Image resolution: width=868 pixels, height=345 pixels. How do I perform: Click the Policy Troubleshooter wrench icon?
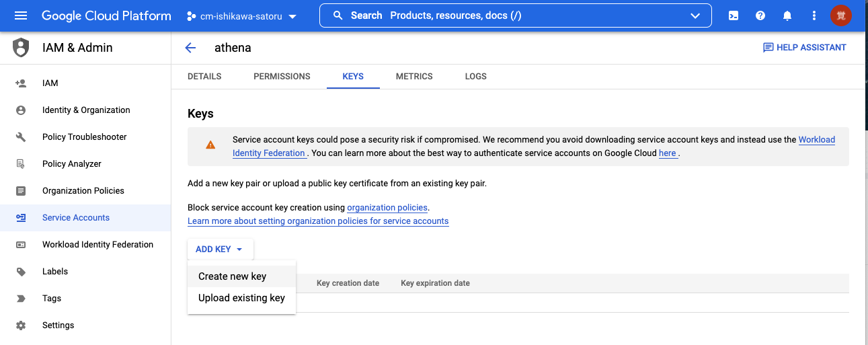tap(21, 137)
